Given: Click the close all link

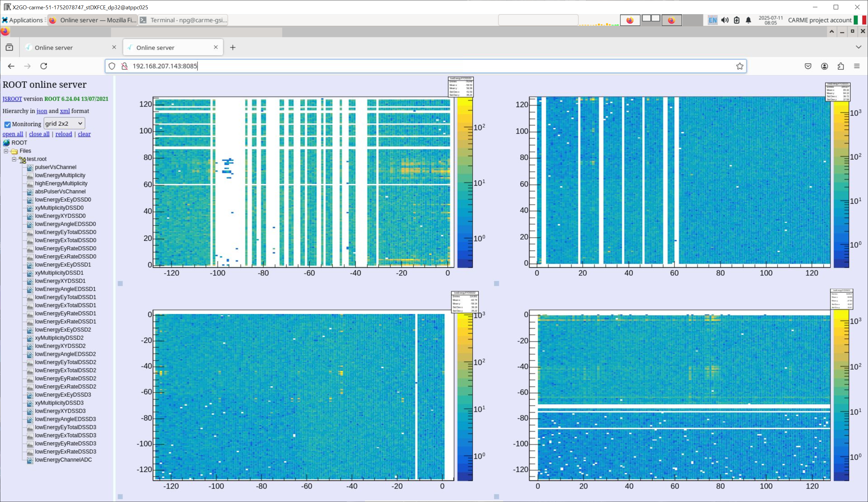Looking at the screenshot, I should (39, 134).
